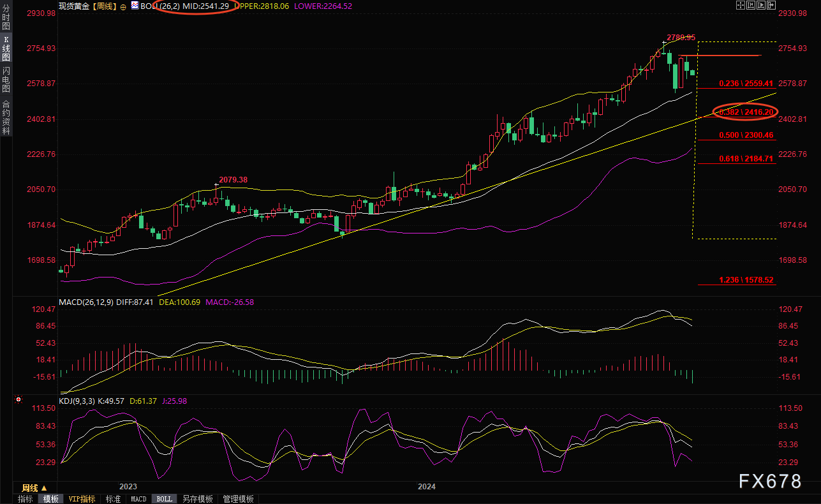Switch to the 指标 bottom tab
The width and height of the screenshot is (821, 504).
pos(26,499)
